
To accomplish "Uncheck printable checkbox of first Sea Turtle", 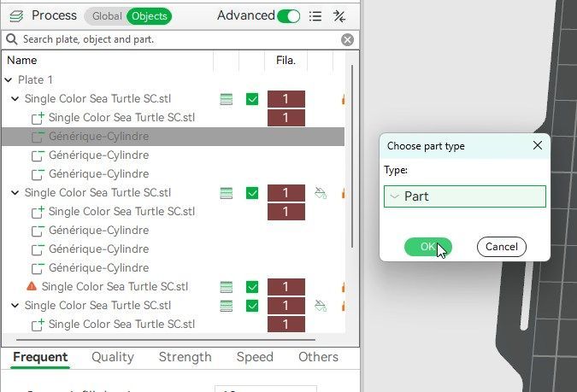I will 252,99.
